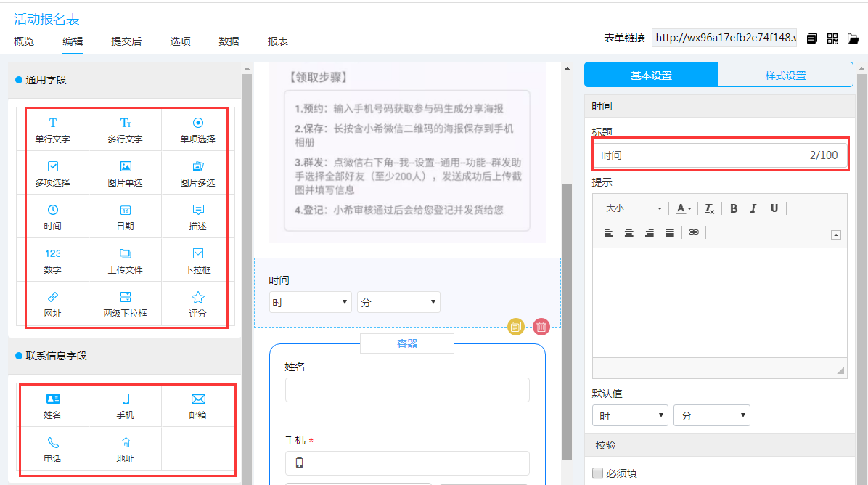Insert the 描述 field
Viewport: 868px width, 485px height.
coord(197,217)
